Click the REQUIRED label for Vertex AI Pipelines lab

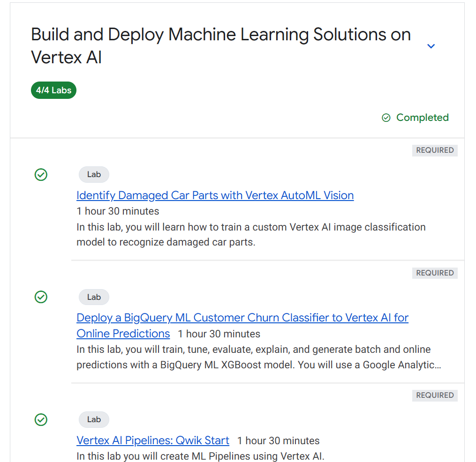[x=435, y=395]
